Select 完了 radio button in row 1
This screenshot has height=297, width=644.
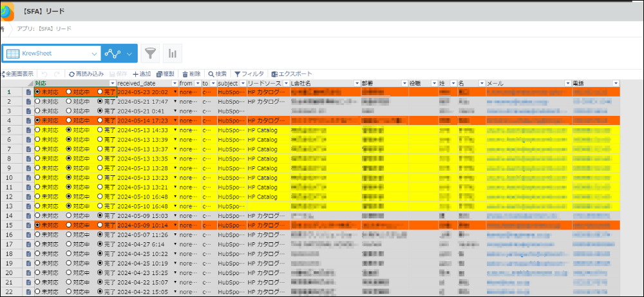(x=100, y=92)
